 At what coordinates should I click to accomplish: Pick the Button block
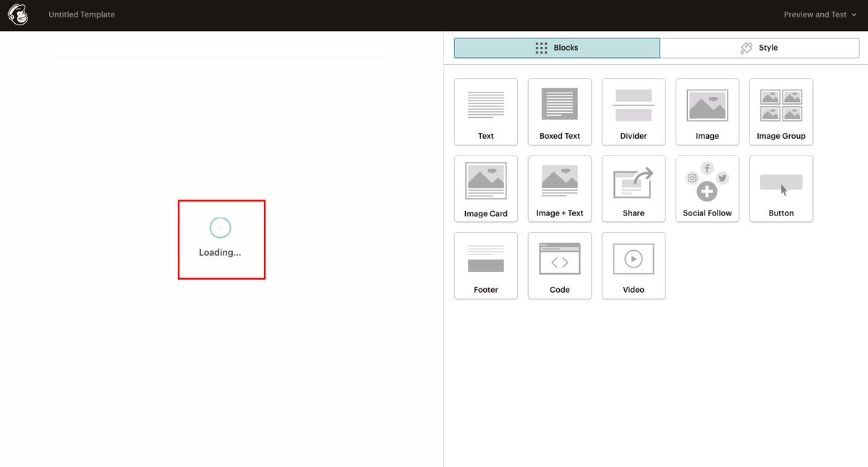click(x=781, y=189)
